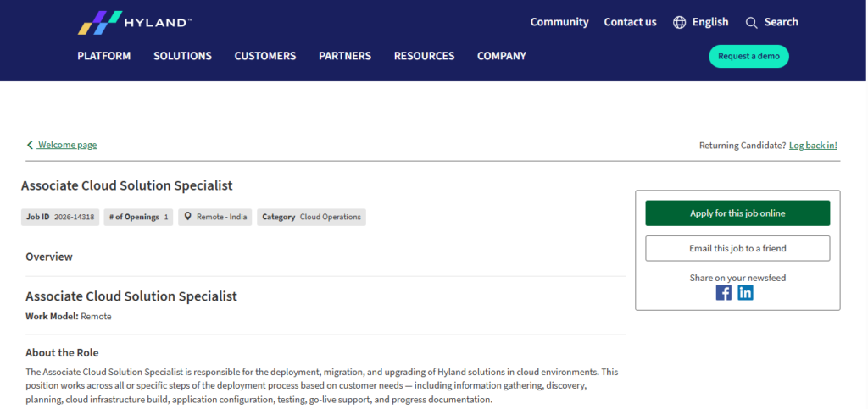The width and height of the screenshot is (868, 409).
Task: Click the About the Role heading
Action: pyautogui.click(x=62, y=352)
